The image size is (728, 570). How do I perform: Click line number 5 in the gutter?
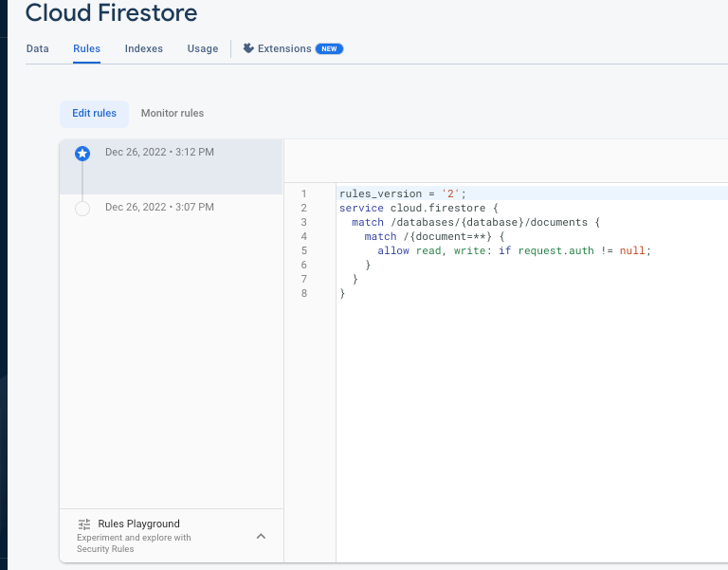pyautogui.click(x=303, y=250)
